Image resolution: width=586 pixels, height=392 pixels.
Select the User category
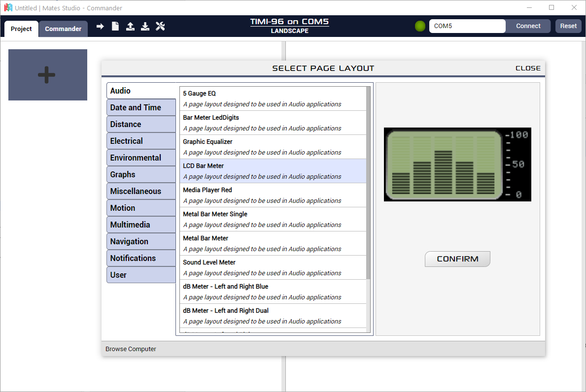pyautogui.click(x=141, y=275)
